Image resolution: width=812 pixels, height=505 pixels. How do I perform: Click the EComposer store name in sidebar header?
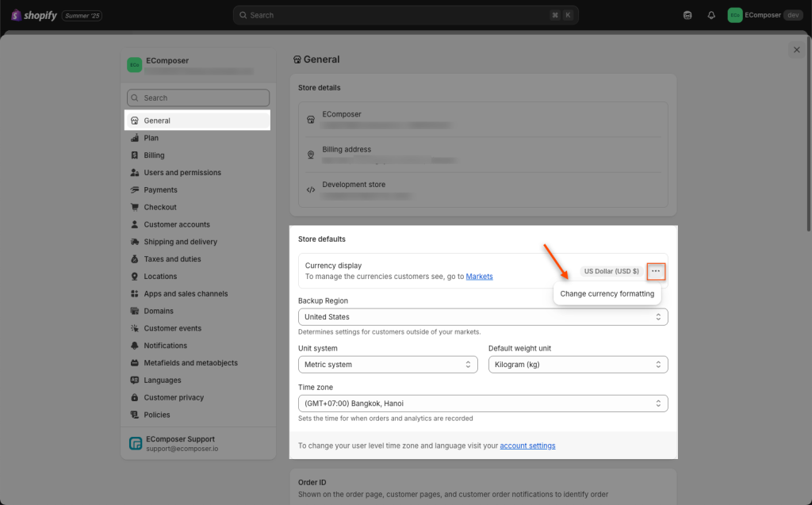pyautogui.click(x=167, y=60)
